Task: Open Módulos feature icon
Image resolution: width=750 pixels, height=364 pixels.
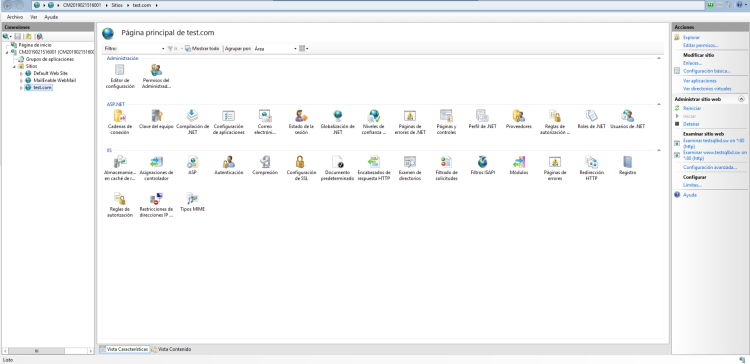Action: (x=518, y=165)
